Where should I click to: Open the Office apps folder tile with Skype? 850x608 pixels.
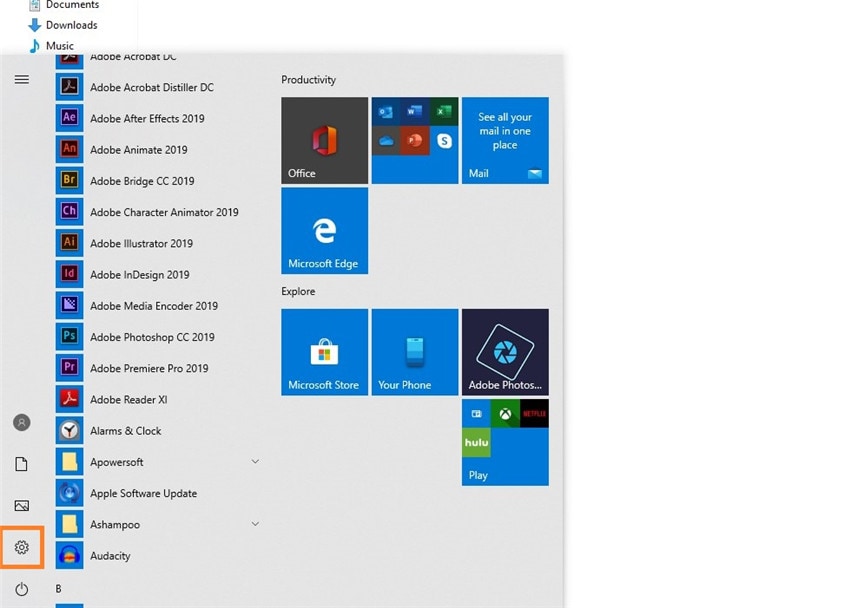(415, 140)
